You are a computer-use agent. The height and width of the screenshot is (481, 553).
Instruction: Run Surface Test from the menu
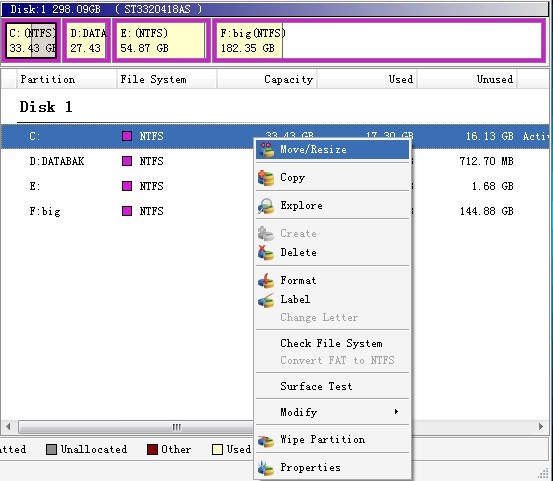click(333, 386)
